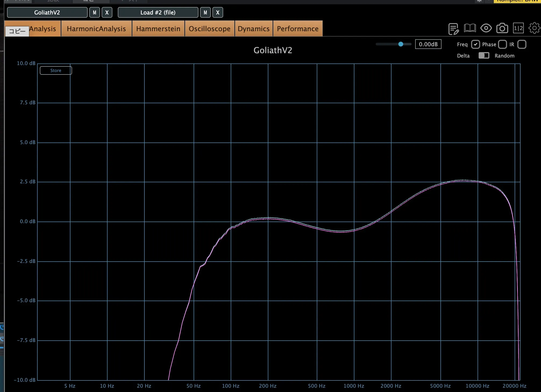This screenshot has height=392, width=541.
Task: Uncheck the Freq checkbox
Action: point(475,44)
